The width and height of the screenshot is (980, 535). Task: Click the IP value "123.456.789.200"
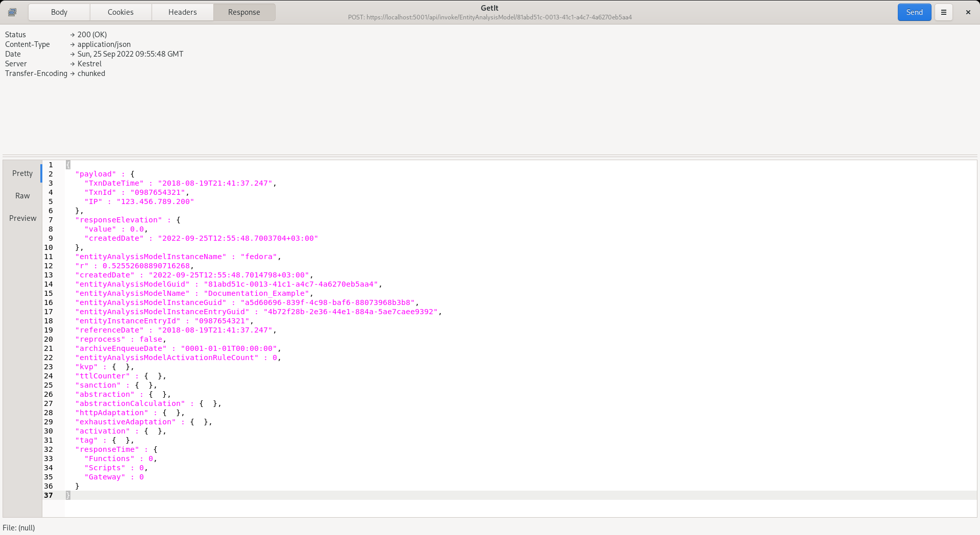(x=155, y=202)
